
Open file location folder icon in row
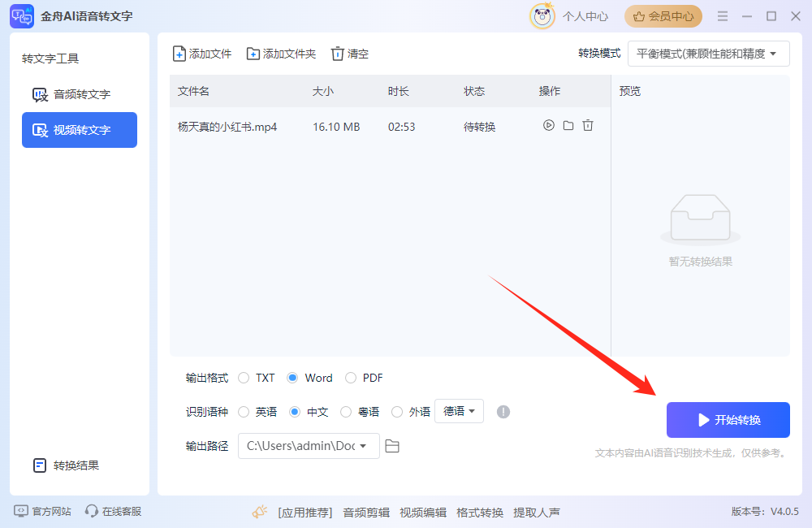(568, 126)
